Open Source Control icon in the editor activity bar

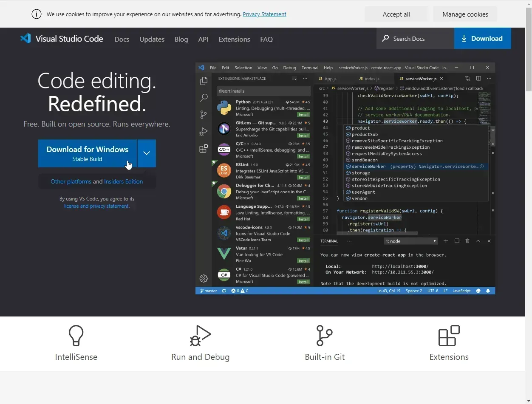204,115
